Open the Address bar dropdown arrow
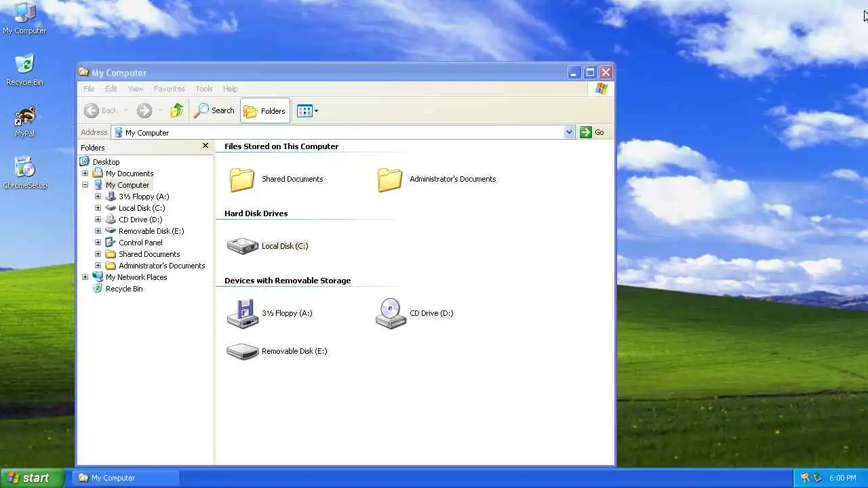This screenshot has width=868, height=488. coord(569,132)
